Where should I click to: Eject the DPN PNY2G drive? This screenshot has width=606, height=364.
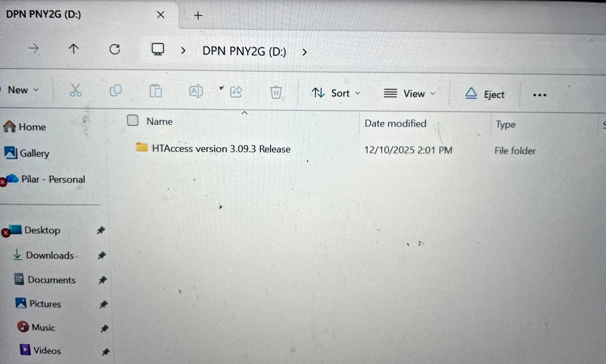(x=485, y=94)
